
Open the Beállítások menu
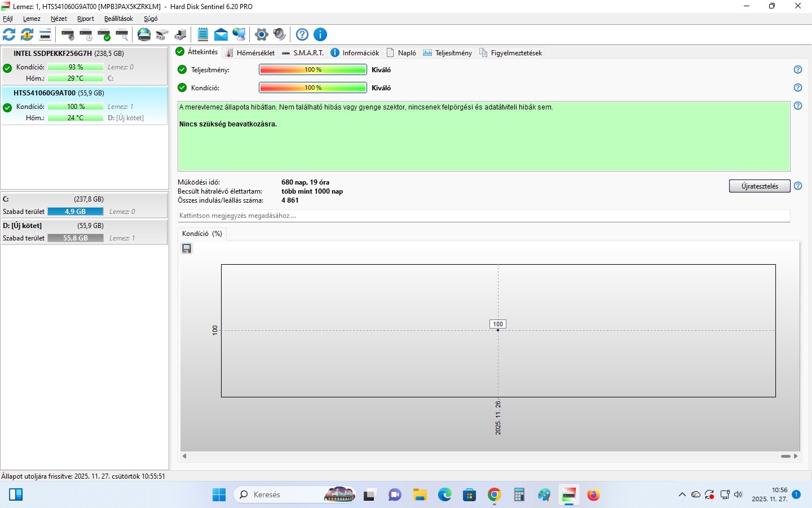pos(118,19)
